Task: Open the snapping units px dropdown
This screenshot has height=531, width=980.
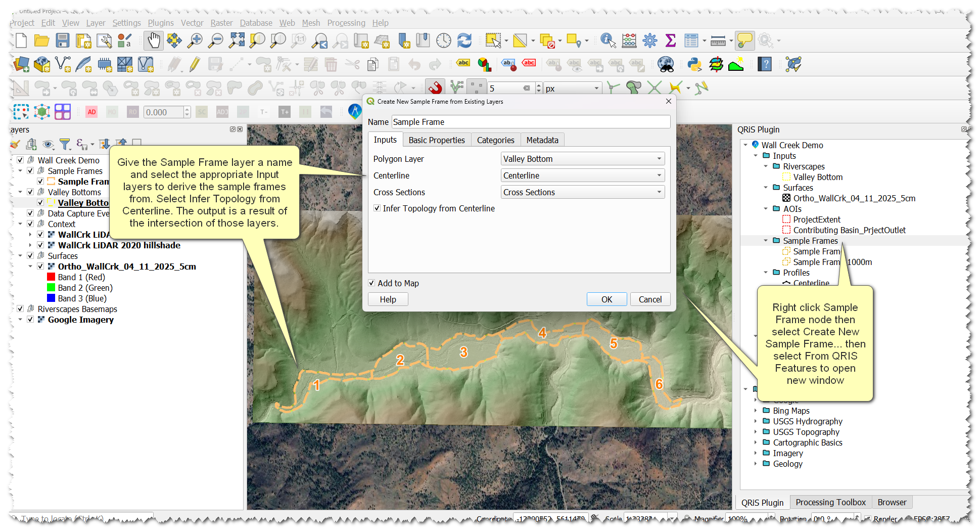Action: 573,88
